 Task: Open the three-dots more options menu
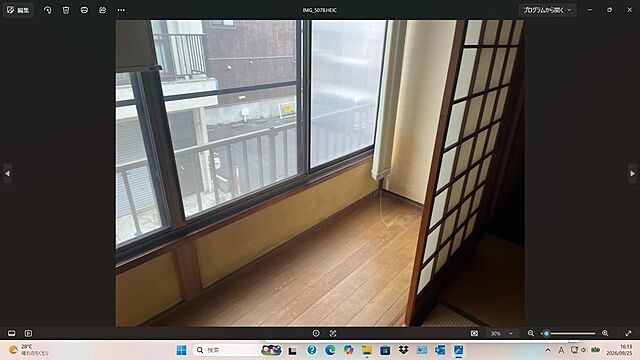click(121, 10)
